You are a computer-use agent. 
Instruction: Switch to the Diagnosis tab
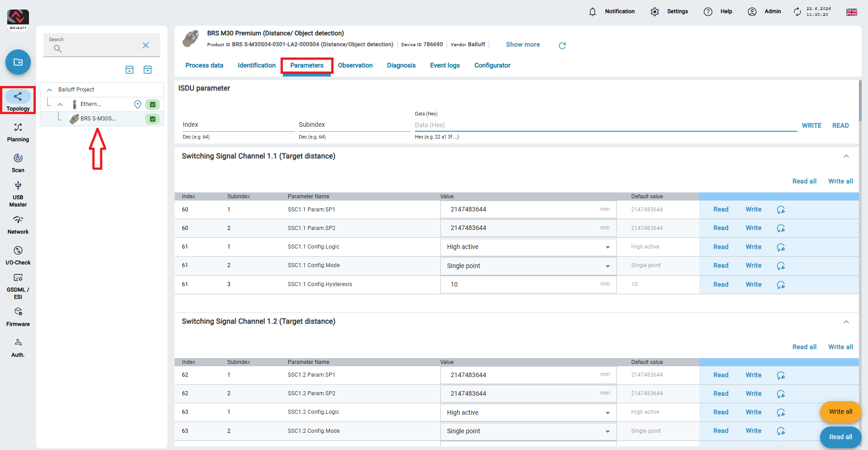pos(401,66)
